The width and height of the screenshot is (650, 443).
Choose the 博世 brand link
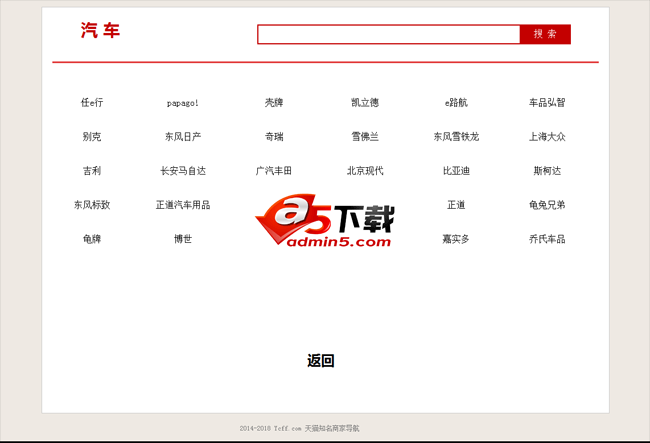click(183, 239)
